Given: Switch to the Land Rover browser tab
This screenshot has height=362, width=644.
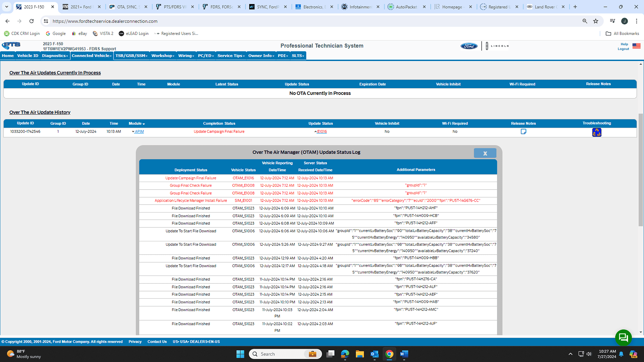Looking at the screenshot, I should (545, 7).
